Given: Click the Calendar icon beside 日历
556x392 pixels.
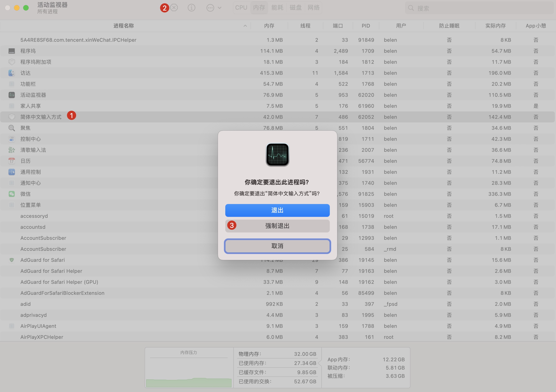Looking at the screenshot, I should point(12,161).
